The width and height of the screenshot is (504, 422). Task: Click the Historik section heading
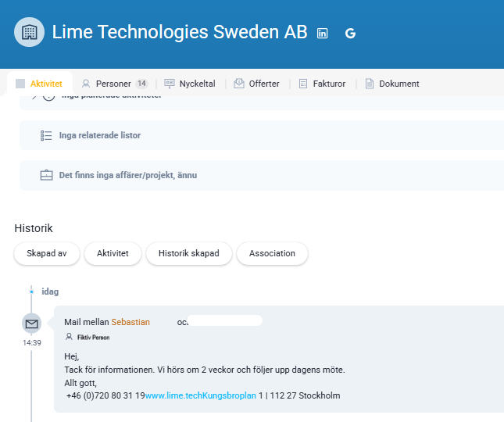pos(34,228)
